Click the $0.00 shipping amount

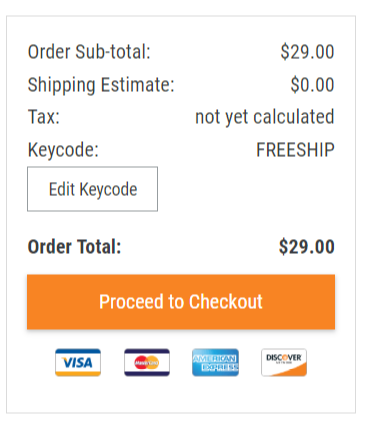[312, 85]
